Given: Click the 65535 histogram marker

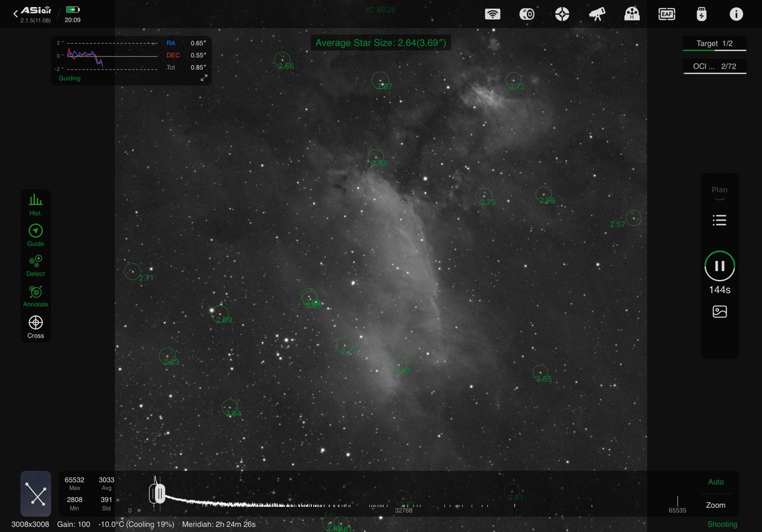Looking at the screenshot, I should click(x=678, y=510).
